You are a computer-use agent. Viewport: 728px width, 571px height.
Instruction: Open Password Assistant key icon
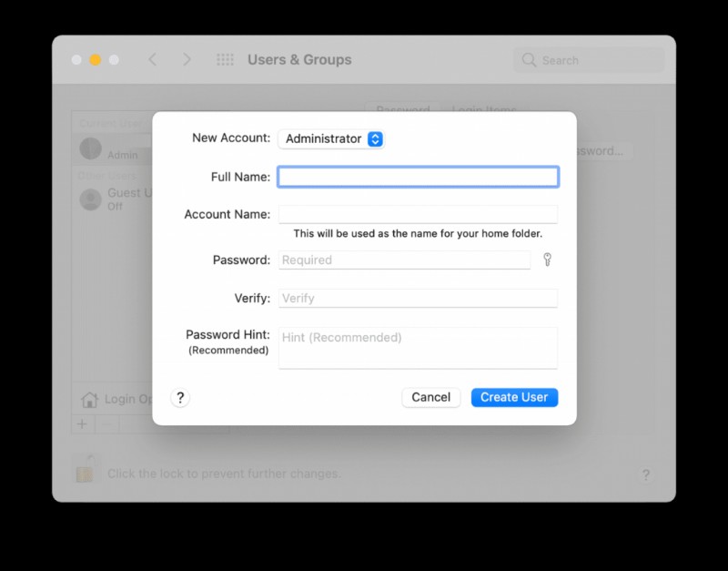pyautogui.click(x=547, y=260)
